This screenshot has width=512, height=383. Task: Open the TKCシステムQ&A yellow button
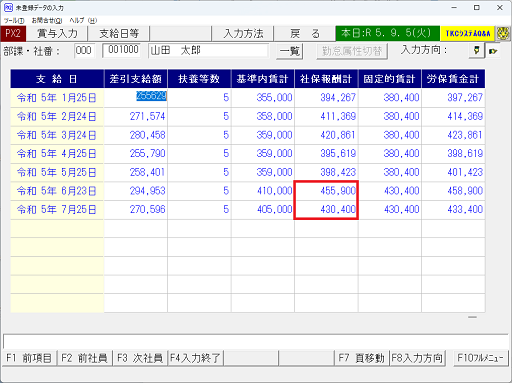tap(467, 34)
